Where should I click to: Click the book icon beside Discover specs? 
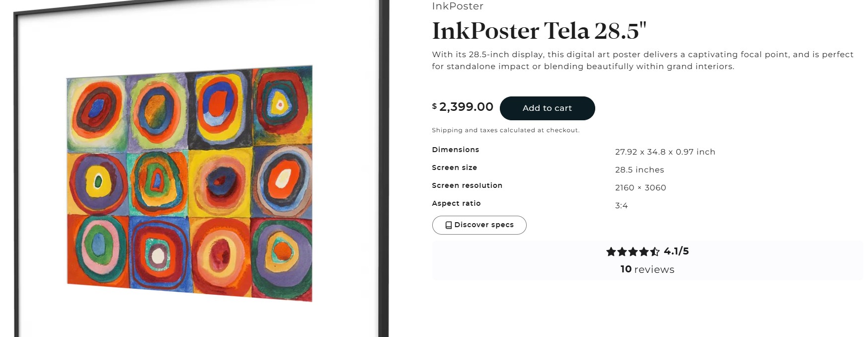(x=449, y=225)
